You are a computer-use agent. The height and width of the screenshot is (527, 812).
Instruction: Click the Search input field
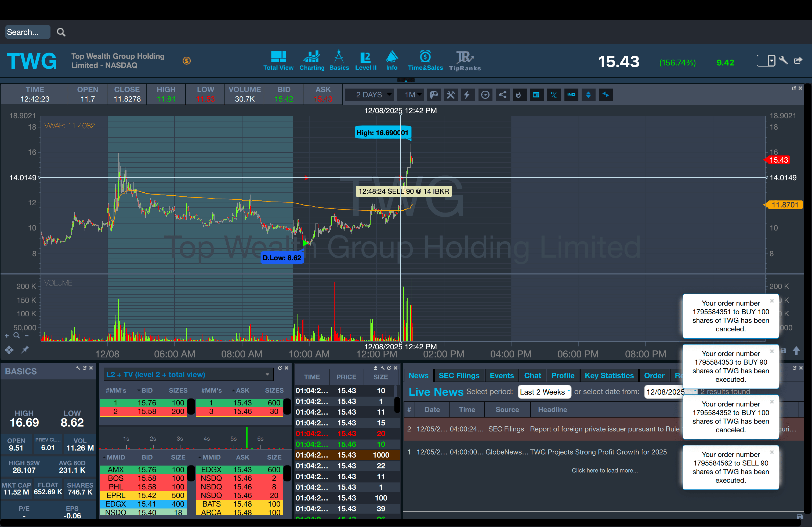tap(27, 32)
